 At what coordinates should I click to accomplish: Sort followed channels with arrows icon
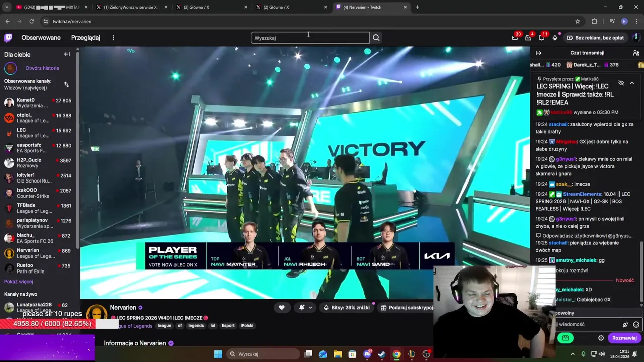tap(66, 84)
